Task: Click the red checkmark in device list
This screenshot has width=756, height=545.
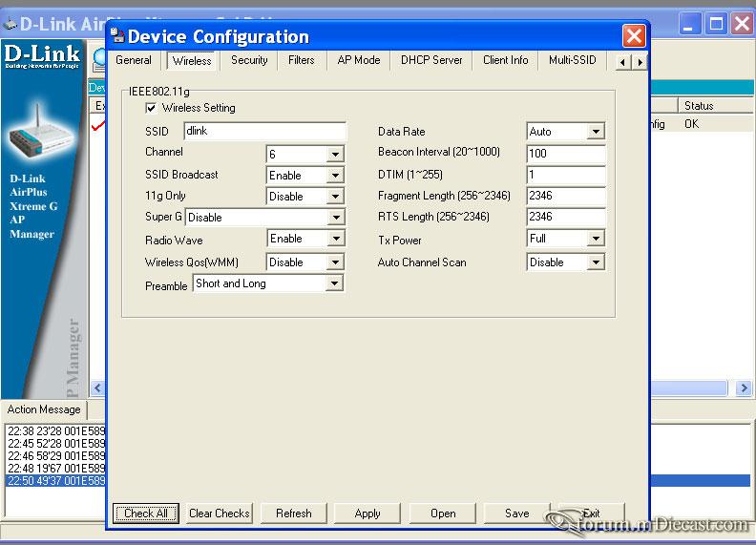Action: pos(98,125)
